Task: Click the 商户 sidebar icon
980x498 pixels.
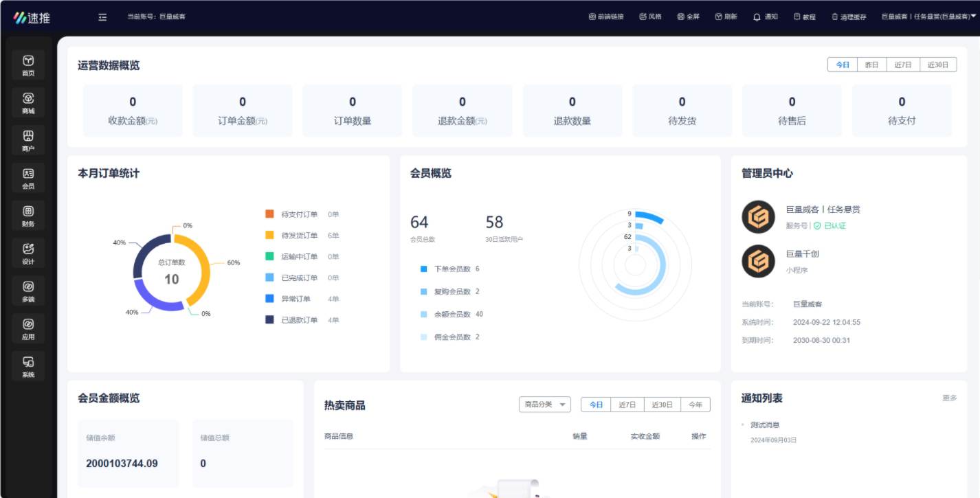Action: coord(28,139)
